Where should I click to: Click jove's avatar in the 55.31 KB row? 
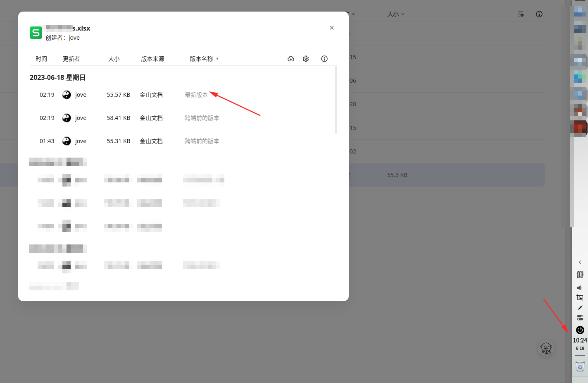(x=67, y=141)
